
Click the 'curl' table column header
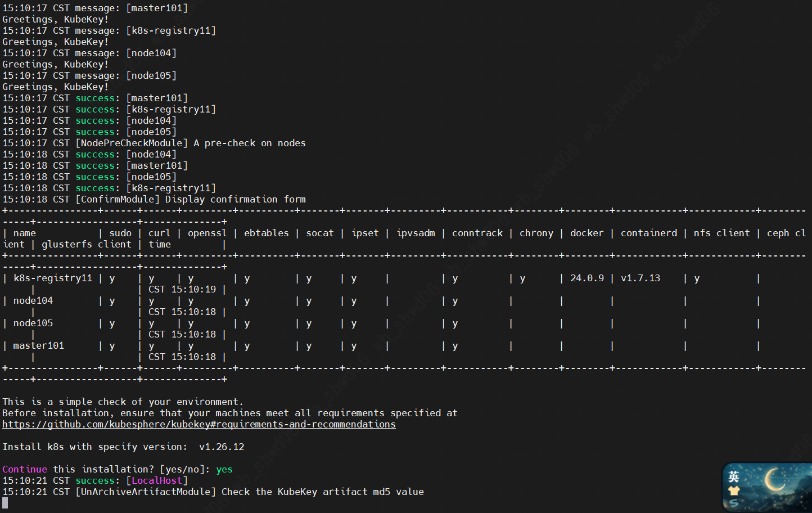[x=160, y=233]
